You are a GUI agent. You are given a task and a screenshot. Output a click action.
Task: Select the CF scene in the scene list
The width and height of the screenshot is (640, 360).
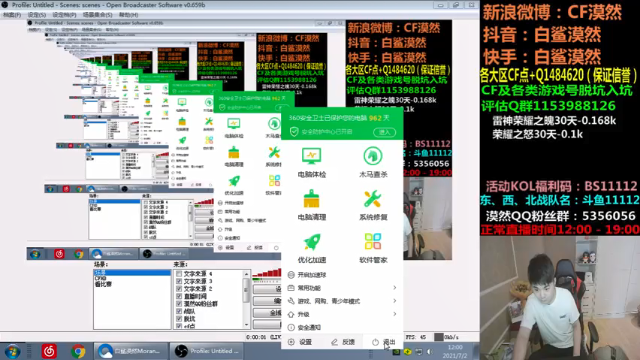(x=100, y=278)
